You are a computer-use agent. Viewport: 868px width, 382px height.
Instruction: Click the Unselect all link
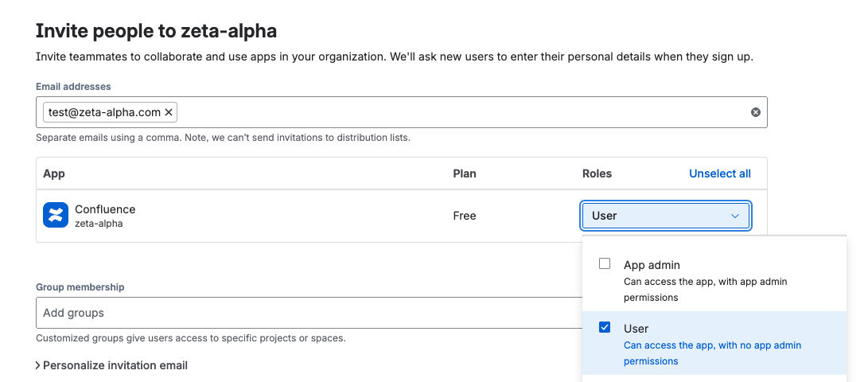pos(720,173)
